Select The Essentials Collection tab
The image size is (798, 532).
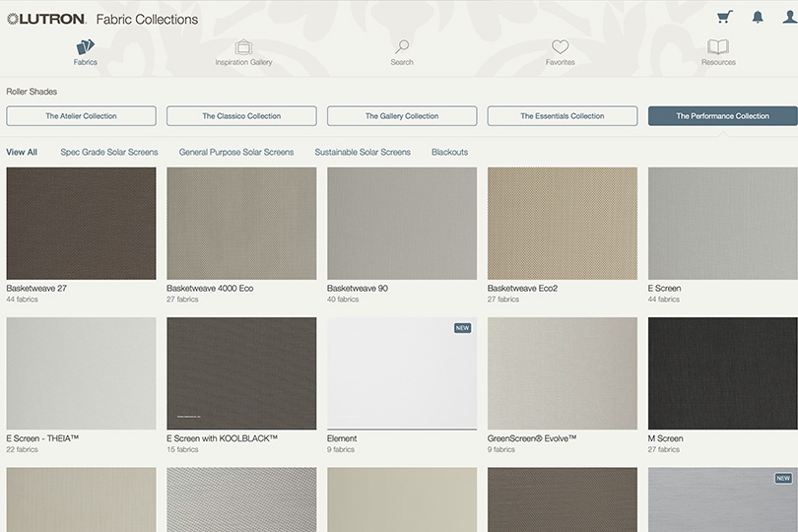click(x=563, y=116)
